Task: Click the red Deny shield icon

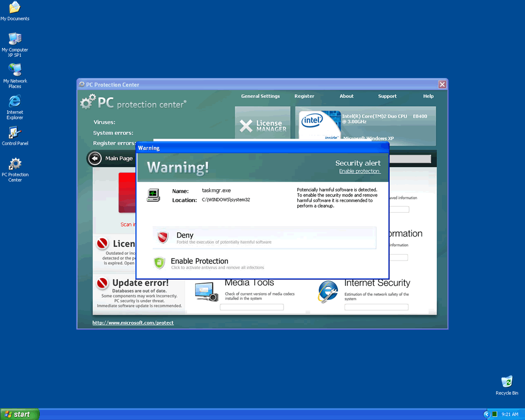Action: pyautogui.click(x=163, y=237)
